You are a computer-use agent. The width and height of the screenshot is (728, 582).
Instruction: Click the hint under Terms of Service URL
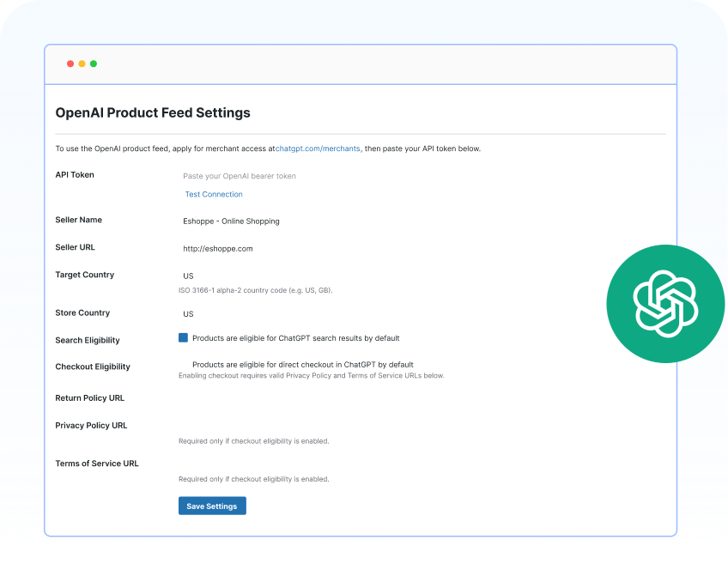pos(253,479)
